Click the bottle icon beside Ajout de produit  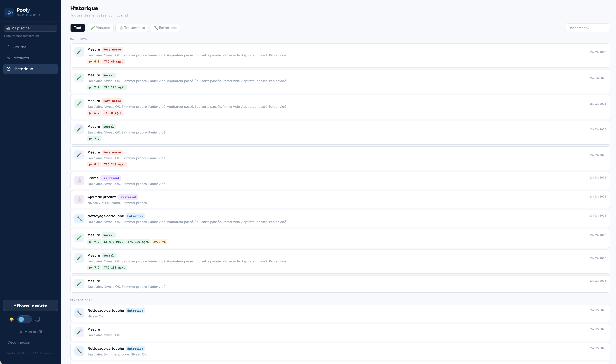[79, 200]
